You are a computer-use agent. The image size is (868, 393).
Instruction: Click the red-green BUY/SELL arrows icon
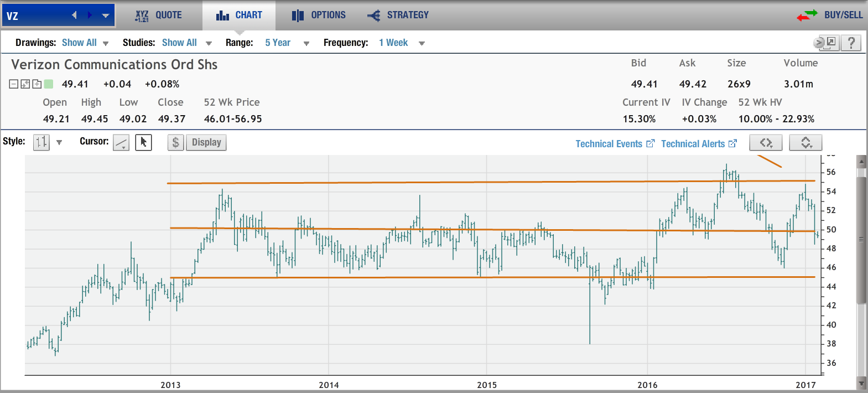tap(807, 15)
